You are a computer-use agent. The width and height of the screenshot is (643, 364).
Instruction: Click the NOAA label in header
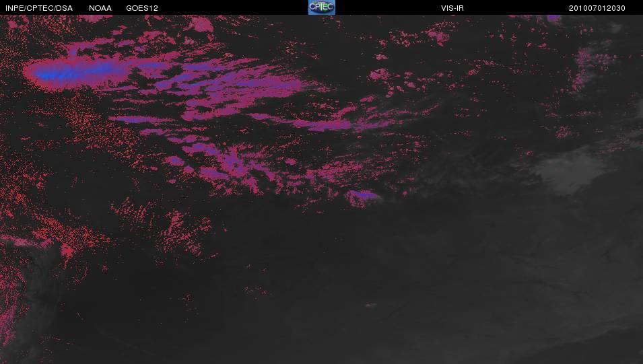click(x=100, y=8)
